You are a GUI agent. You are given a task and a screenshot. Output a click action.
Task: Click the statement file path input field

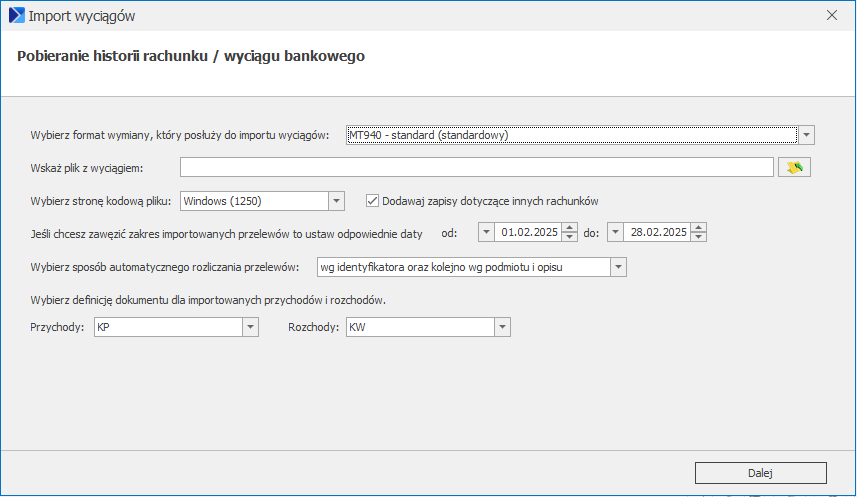click(476, 167)
